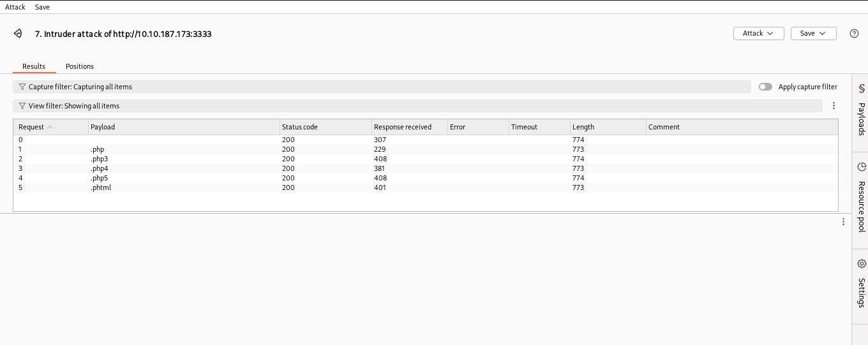Open the Attack menu in menu bar

tap(15, 7)
